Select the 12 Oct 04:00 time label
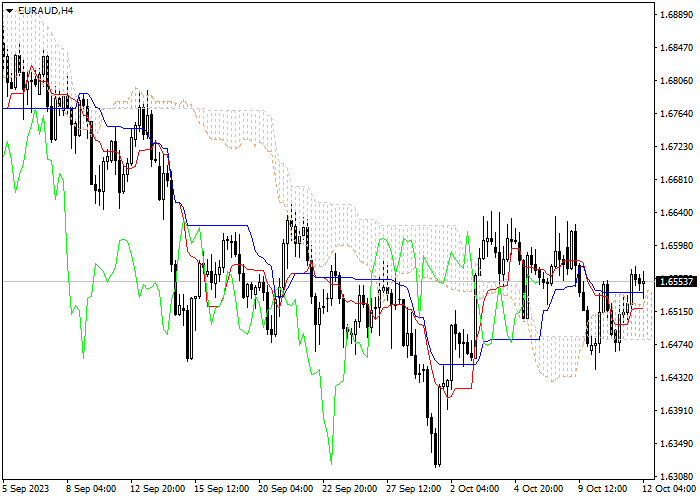The width and height of the screenshot is (700, 500). (670, 489)
